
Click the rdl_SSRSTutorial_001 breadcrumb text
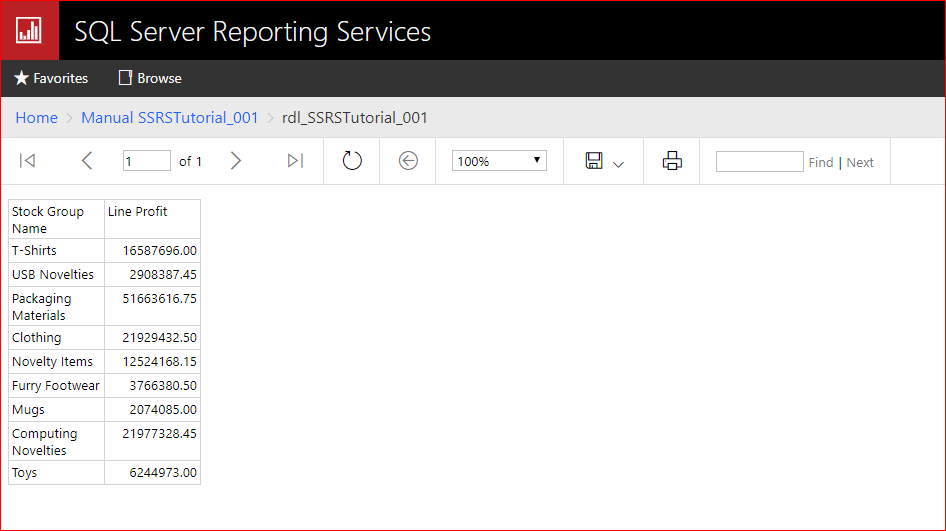pos(355,118)
